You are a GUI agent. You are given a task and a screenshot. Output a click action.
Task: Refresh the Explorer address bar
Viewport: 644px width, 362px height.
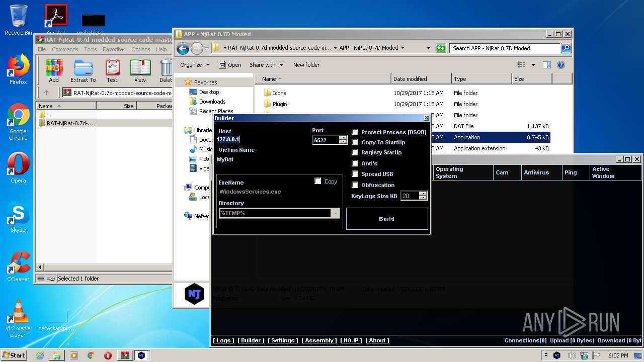[x=441, y=48]
